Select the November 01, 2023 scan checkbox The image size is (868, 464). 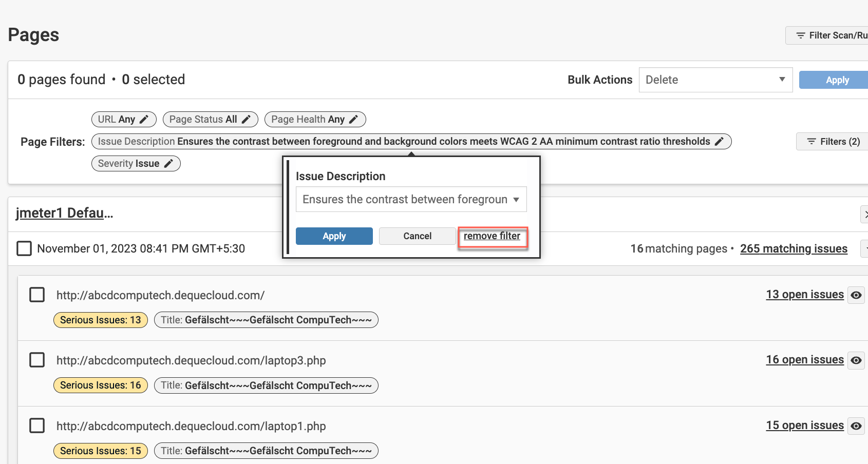[24, 248]
